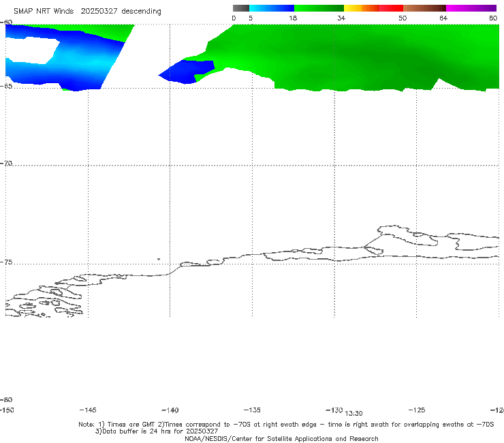The height and width of the screenshot is (443, 504).
Task: Click the latitude label "-75"
Action: pyautogui.click(x=6, y=262)
